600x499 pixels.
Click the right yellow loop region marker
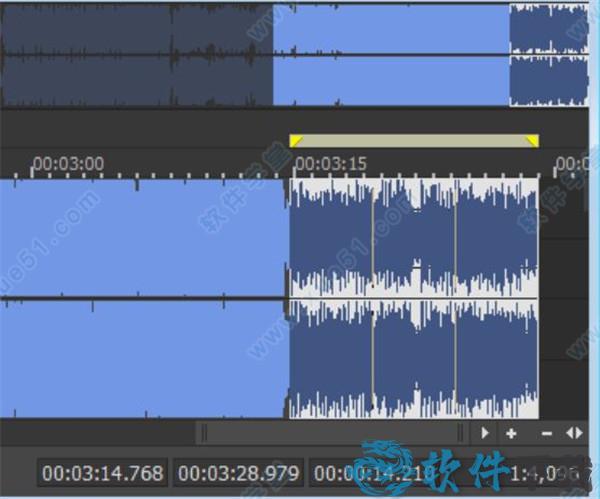pos(532,142)
